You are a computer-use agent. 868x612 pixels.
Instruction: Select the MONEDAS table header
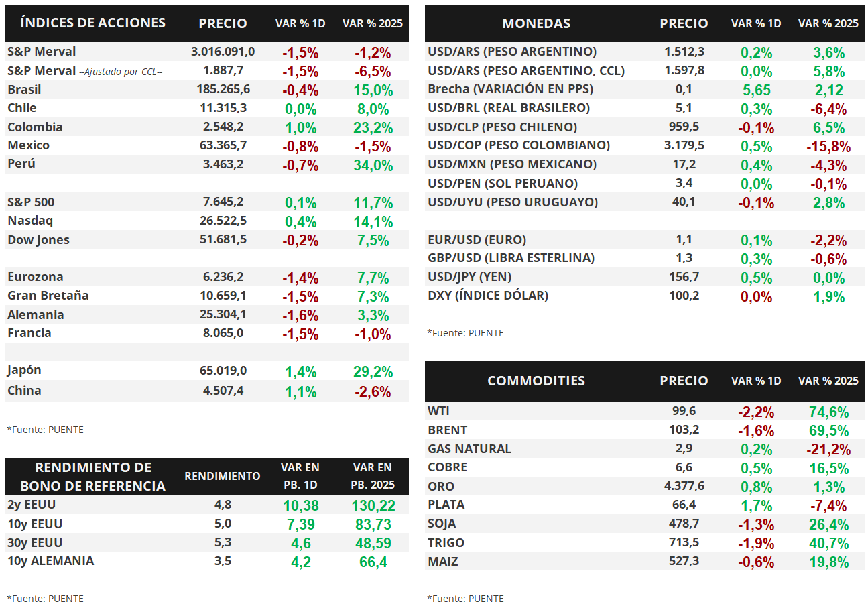536,23
